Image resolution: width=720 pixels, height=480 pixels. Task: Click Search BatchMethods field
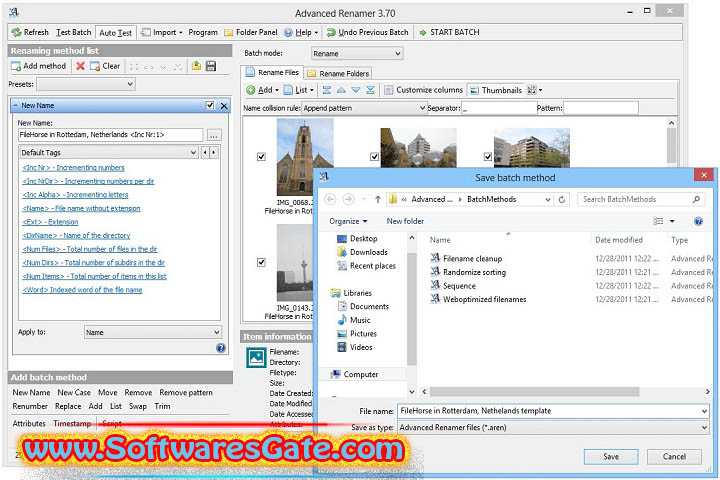pos(641,199)
